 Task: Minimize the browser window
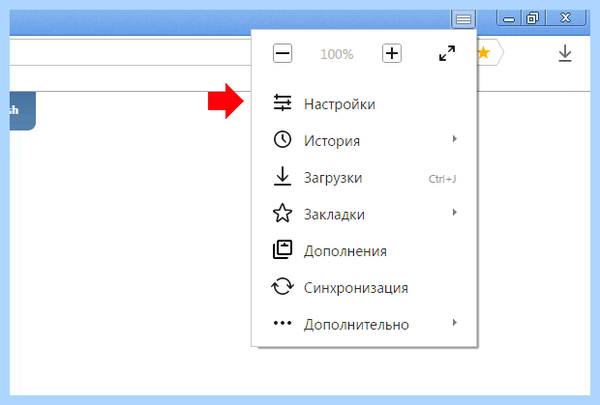pyautogui.click(x=509, y=18)
